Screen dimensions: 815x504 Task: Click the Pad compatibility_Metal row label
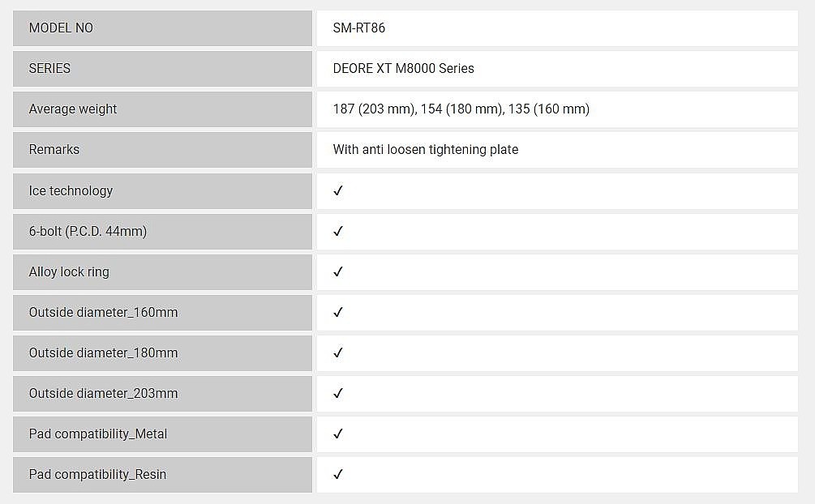pos(98,434)
